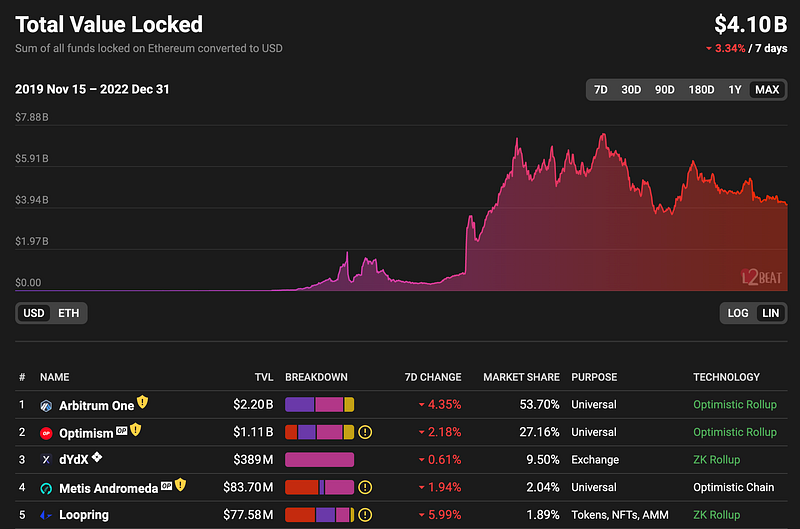The width and height of the screenshot is (800, 529).
Task: Click the Optimism breakdown color bar
Action: click(319, 433)
